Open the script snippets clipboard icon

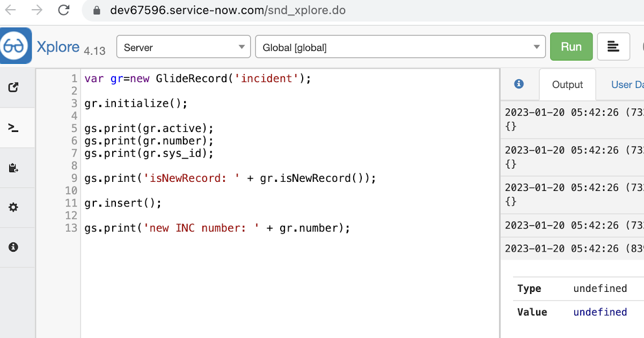point(14,167)
